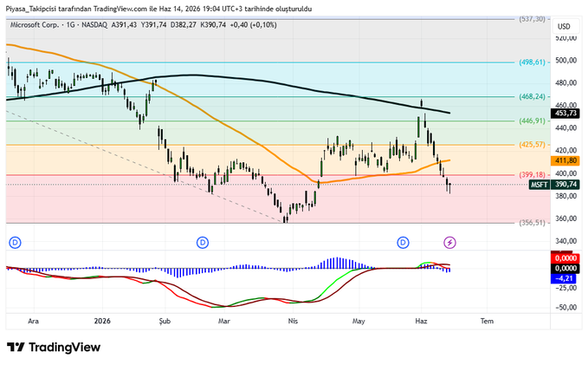588x365 pixels.
Task: Select the 425,57 Fibonacci level label
Action: 532,145
